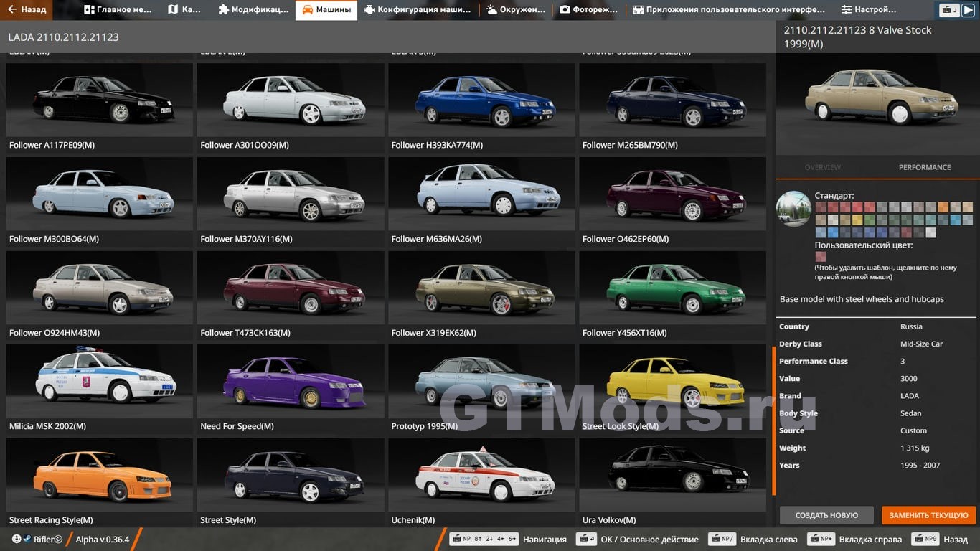The image size is (980, 551).
Task: Click the Country value Russia
Action: 911,326
